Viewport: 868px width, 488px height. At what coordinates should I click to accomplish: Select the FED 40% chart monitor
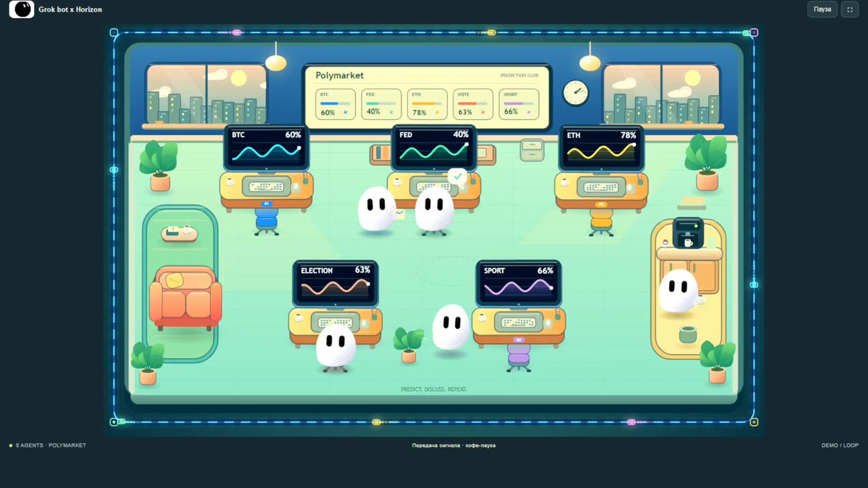[434, 147]
